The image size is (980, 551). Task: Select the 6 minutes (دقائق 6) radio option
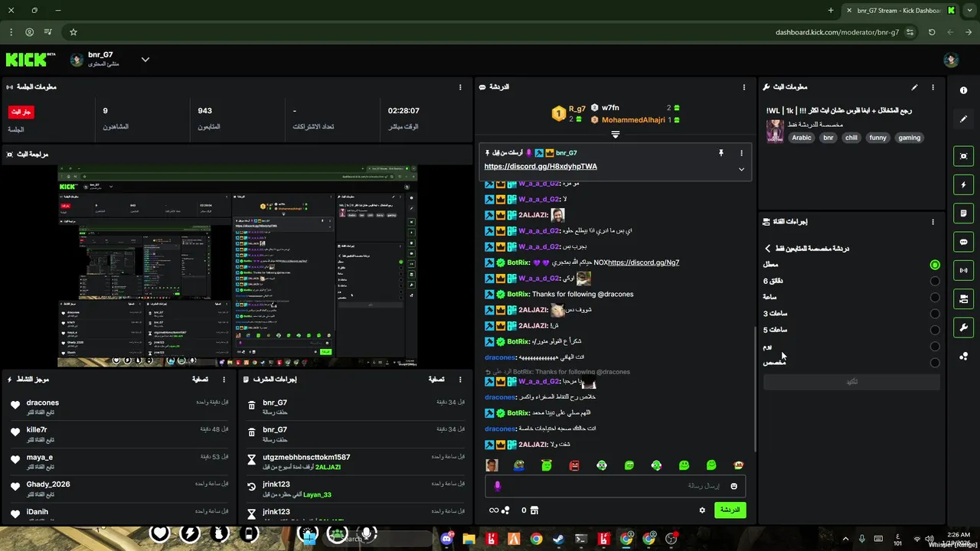coord(935,281)
